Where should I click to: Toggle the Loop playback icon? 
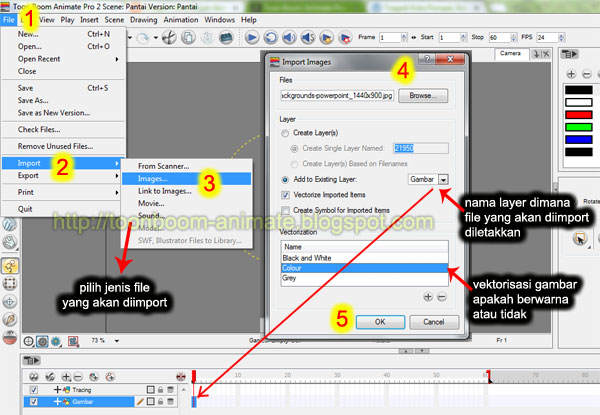(x=270, y=37)
